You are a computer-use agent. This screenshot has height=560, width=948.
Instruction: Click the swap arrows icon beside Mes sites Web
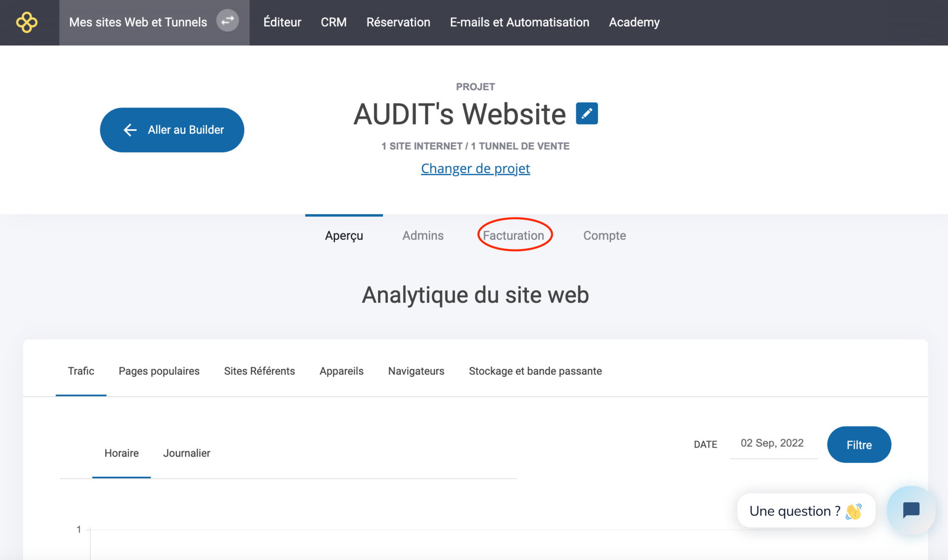point(228,21)
